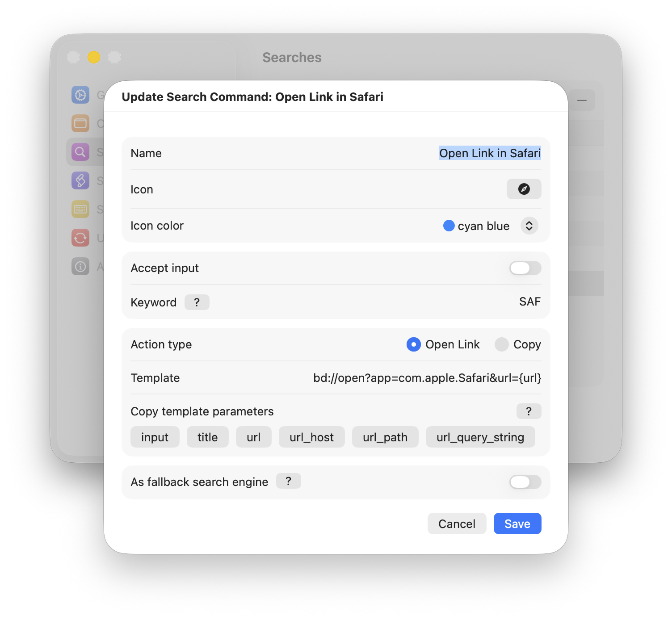This screenshot has height=620, width=672.
Task: Choose the Copy action type radio
Action: coord(502,344)
